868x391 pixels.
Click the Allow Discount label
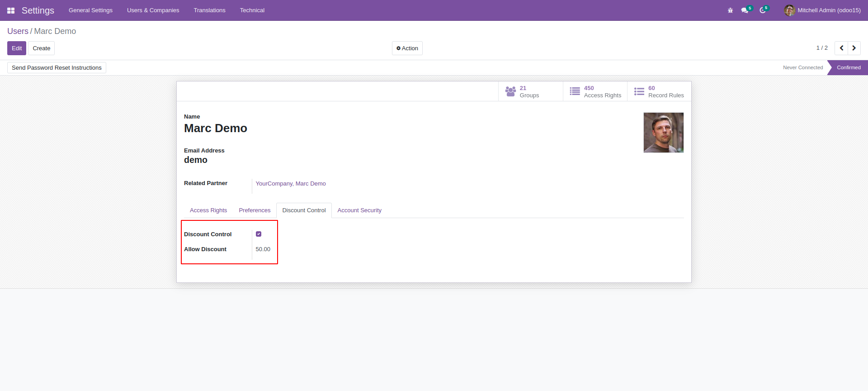[205, 249]
